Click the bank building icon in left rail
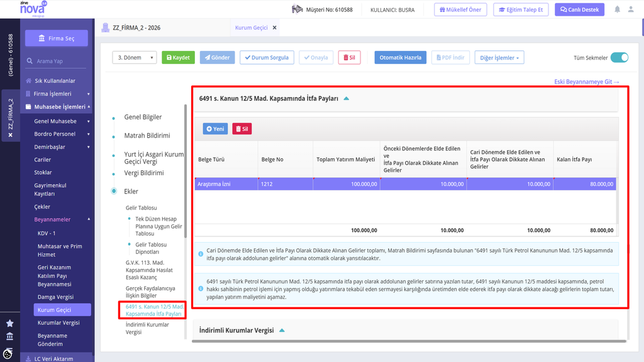Viewport: 644px width, 362px height. point(10,337)
